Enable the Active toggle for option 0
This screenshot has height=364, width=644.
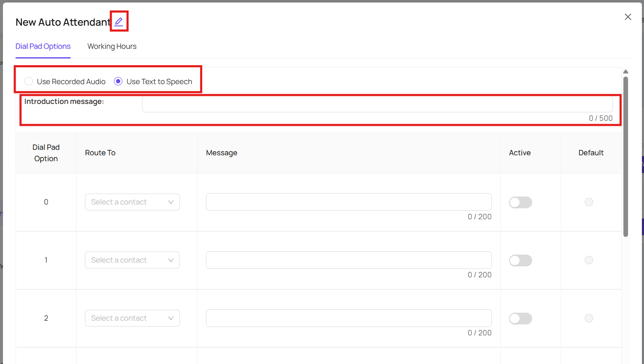tap(520, 202)
